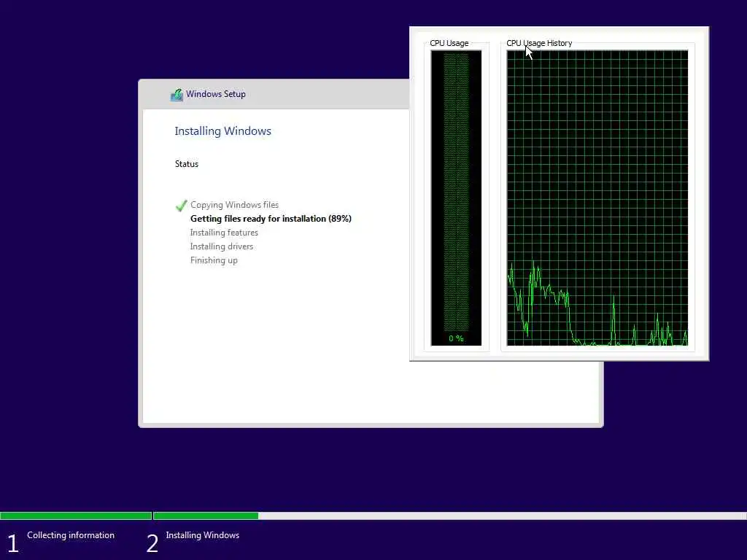Viewport: 747px width, 560px height.
Task: Click the Status label
Action: tap(186, 164)
